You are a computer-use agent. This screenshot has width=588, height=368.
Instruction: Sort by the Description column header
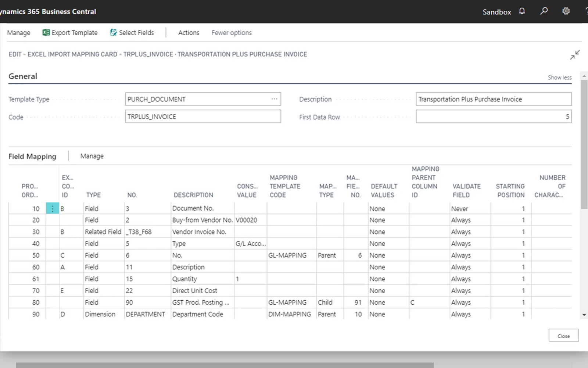193,195
